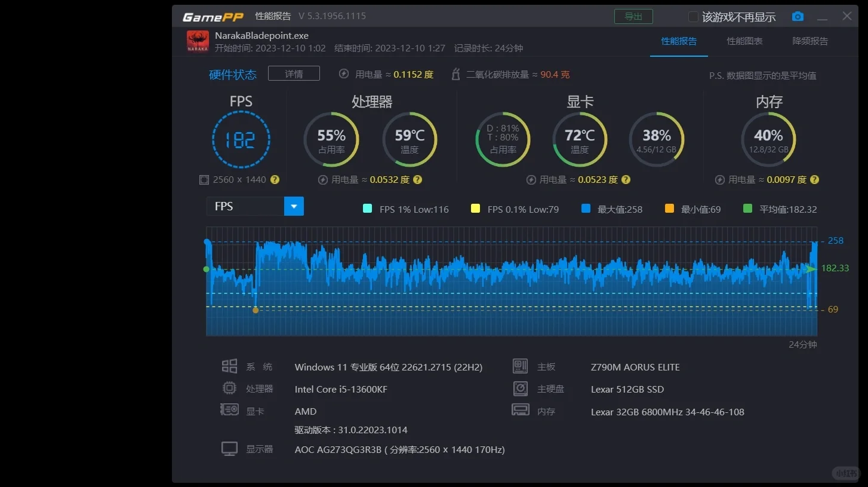Click the orange 最小值 legend swatch

click(669, 209)
